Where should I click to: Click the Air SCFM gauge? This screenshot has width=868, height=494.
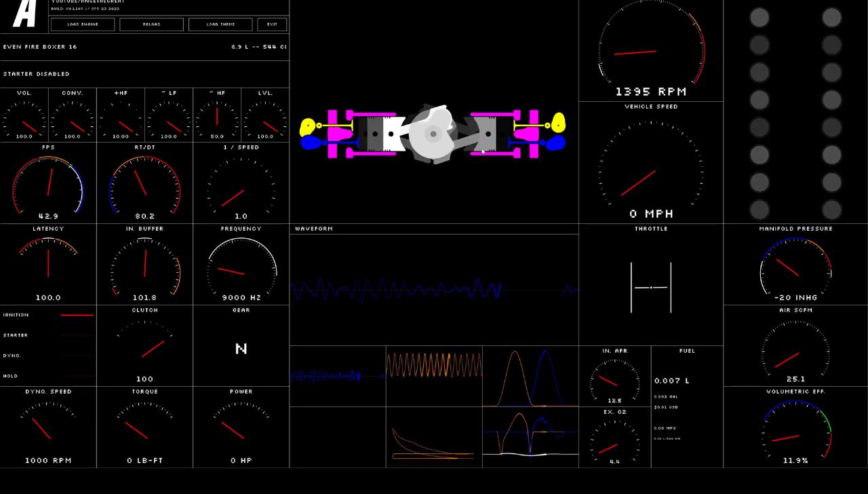point(795,345)
